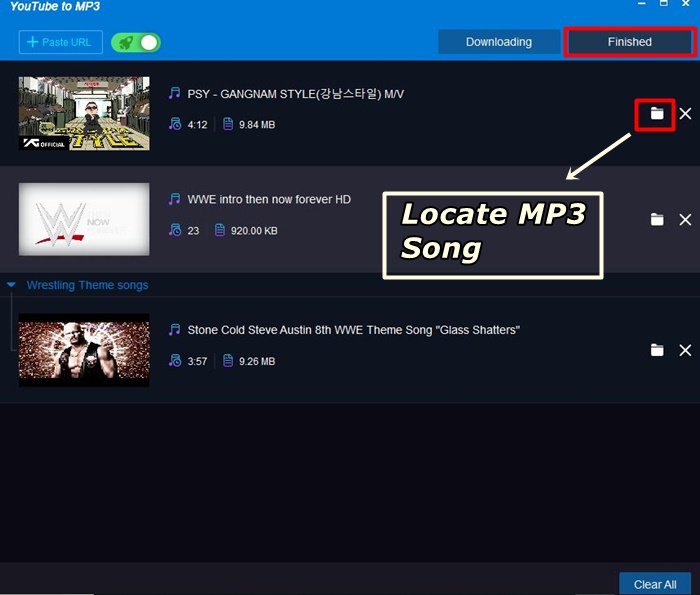Select Stone Cold Steve Austin 8th WWE title
700x595 pixels.
coord(354,330)
